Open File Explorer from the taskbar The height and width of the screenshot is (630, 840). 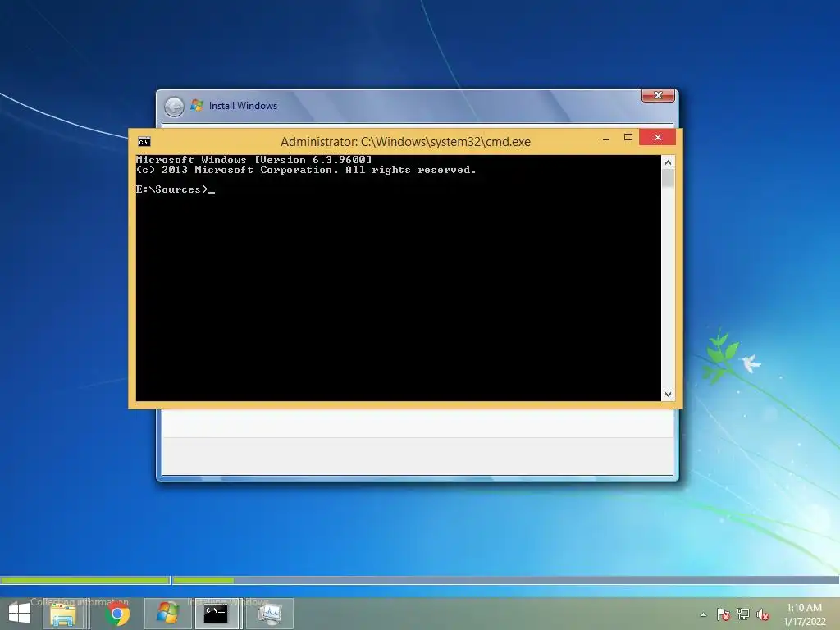[x=62, y=614]
